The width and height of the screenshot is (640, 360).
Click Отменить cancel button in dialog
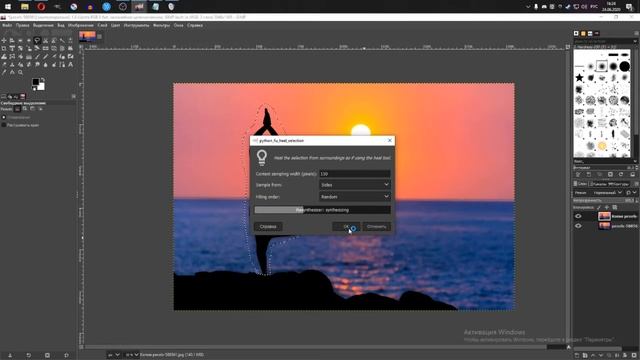[376, 227]
